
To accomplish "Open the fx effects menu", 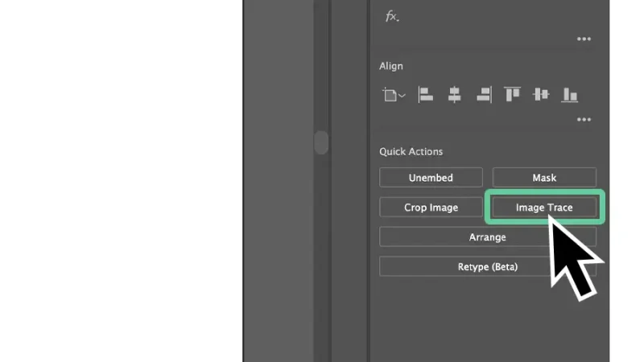I will 391,16.
